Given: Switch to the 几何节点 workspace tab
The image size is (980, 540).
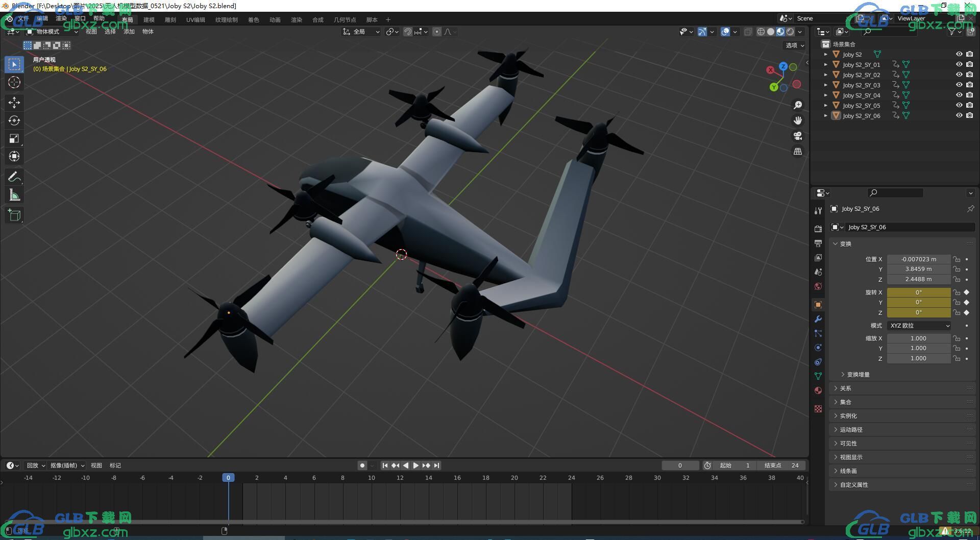Looking at the screenshot, I should [x=345, y=20].
